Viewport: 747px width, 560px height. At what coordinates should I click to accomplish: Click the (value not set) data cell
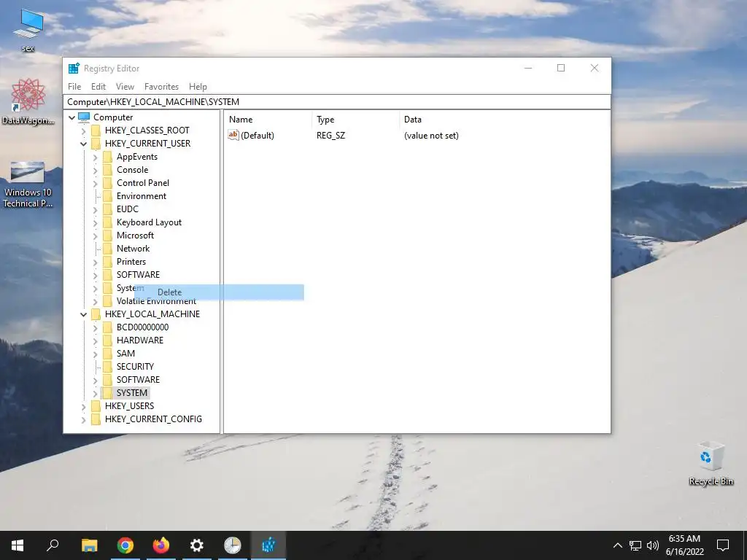pyautogui.click(x=431, y=136)
